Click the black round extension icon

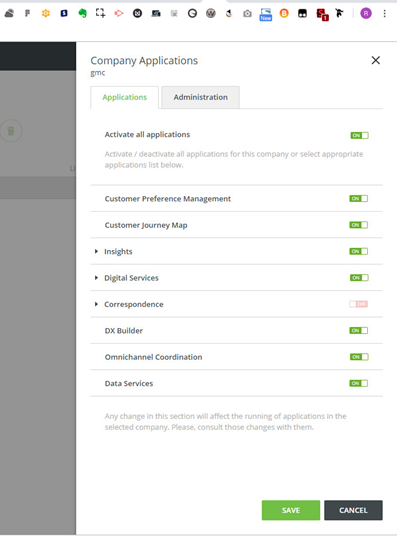(137, 13)
